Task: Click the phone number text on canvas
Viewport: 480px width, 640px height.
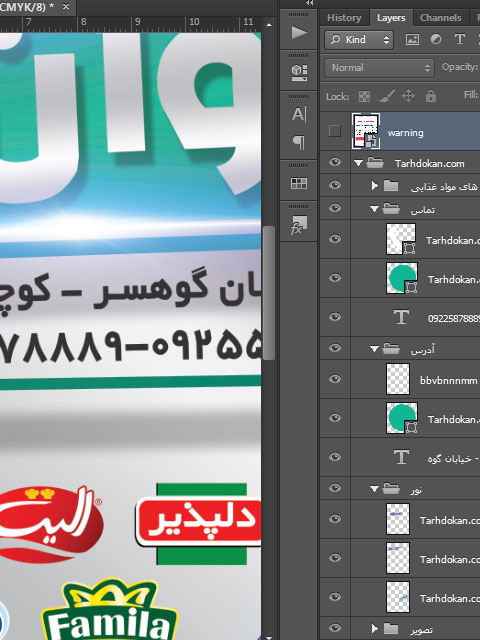Action: click(131, 346)
